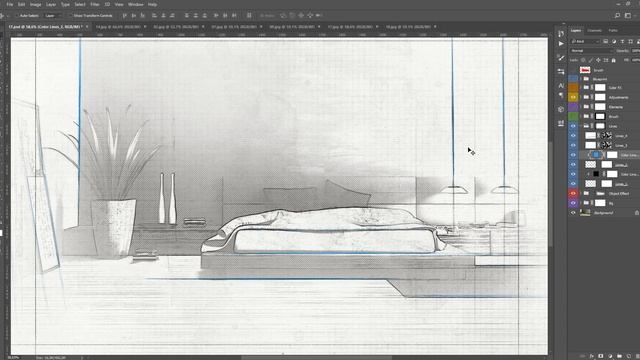Show the Blueprint group

[x=573, y=78]
